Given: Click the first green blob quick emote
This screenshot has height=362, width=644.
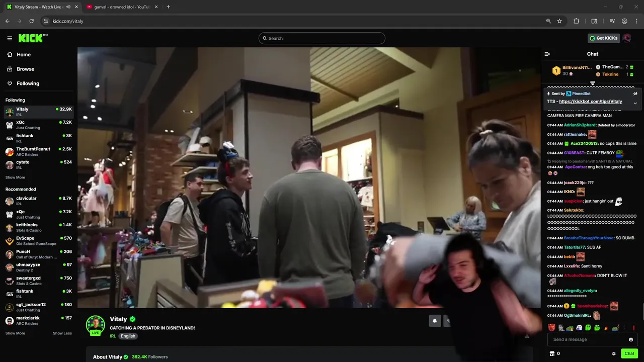Looking at the screenshot, I should tap(588, 327).
